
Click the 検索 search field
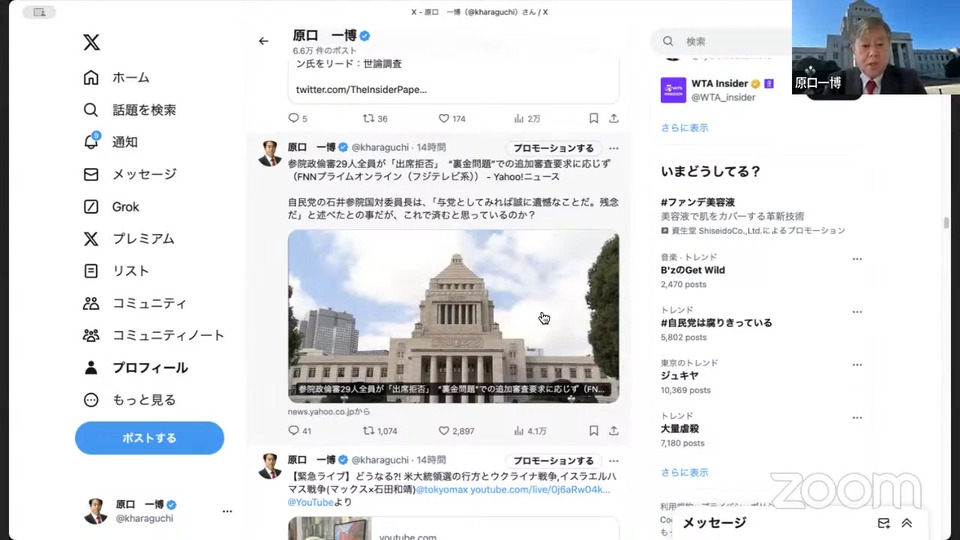click(x=722, y=42)
